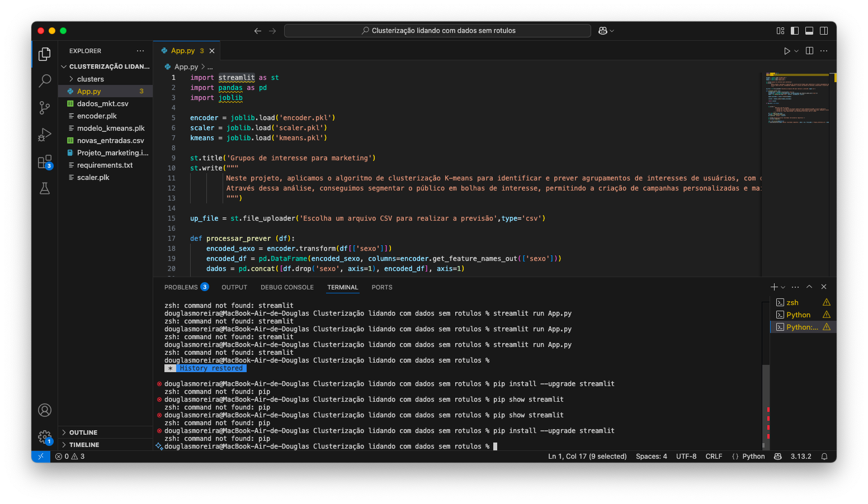Create a new terminal with plus icon
This screenshot has height=504, width=868.
click(x=774, y=287)
